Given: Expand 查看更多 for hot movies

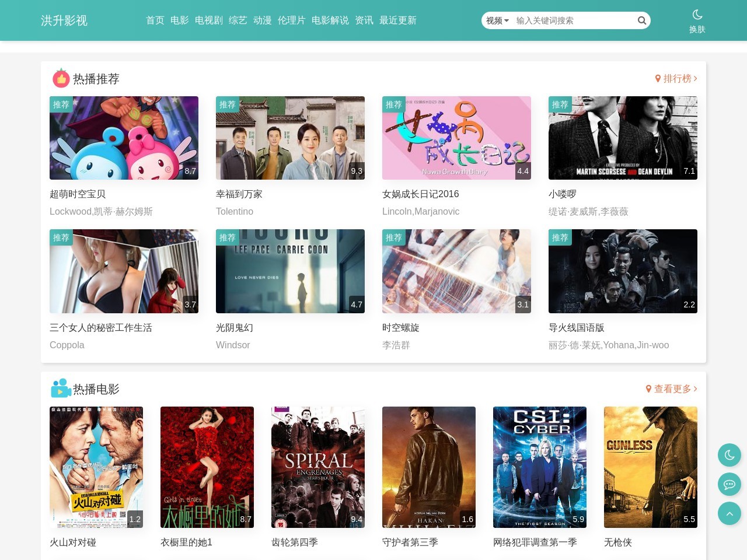Looking at the screenshot, I should click(675, 389).
